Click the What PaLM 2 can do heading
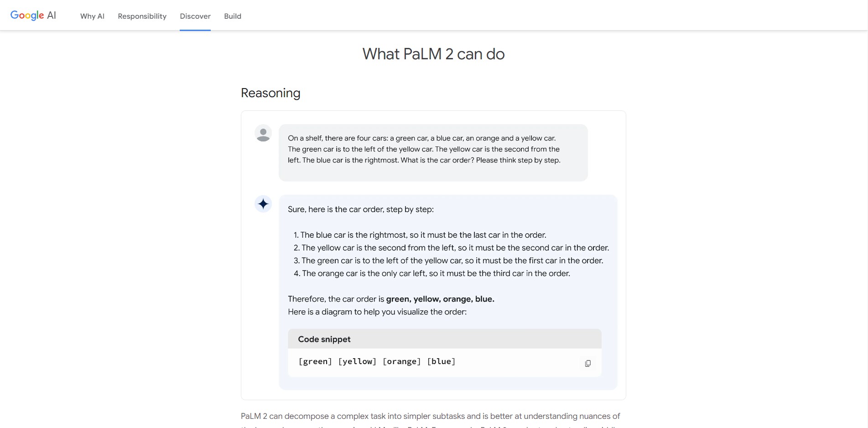The width and height of the screenshot is (868, 428). [x=433, y=54]
